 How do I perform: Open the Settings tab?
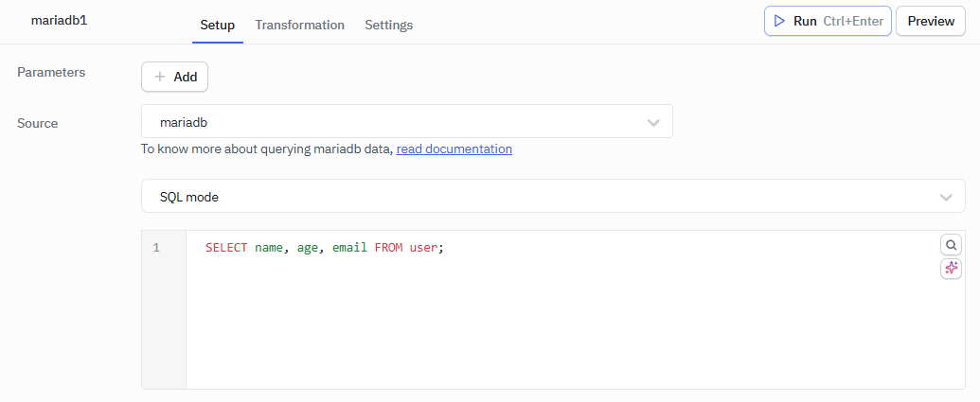(388, 25)
